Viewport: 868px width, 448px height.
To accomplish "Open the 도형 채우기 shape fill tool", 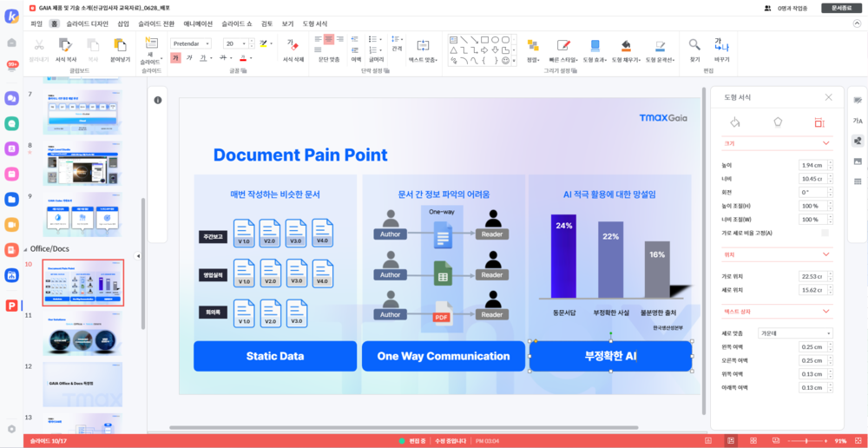I will click(625, 47).
